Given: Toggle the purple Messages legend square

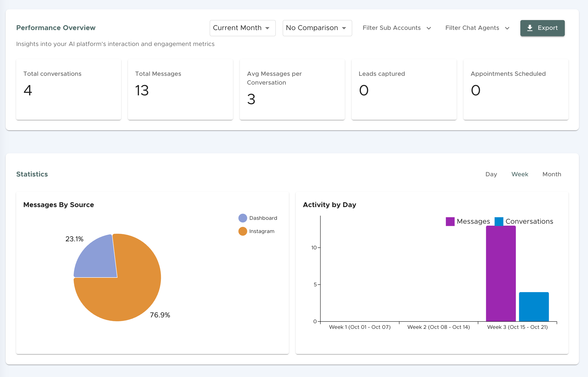Looking at the screenshot, I should (x=450, y=221).
